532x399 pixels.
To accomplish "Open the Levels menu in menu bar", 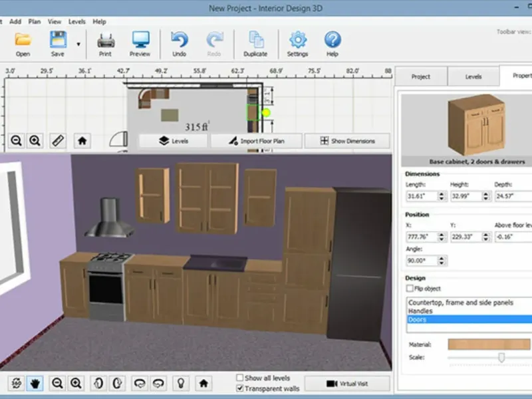I will (x=76, y=21).
